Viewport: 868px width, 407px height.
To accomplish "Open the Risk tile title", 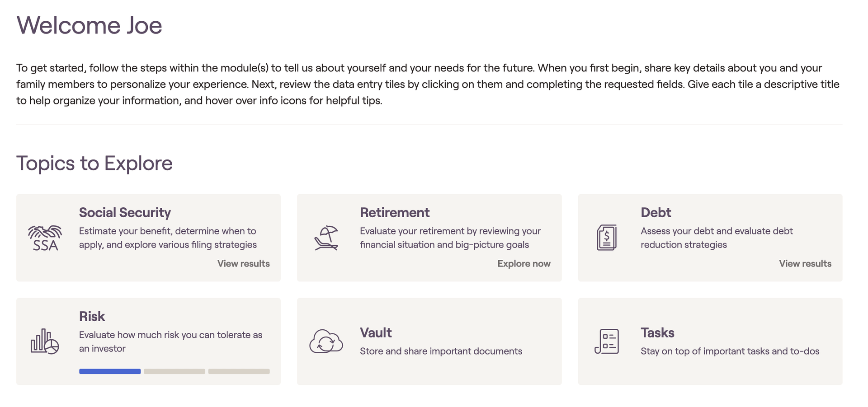I will coord(92,317).
